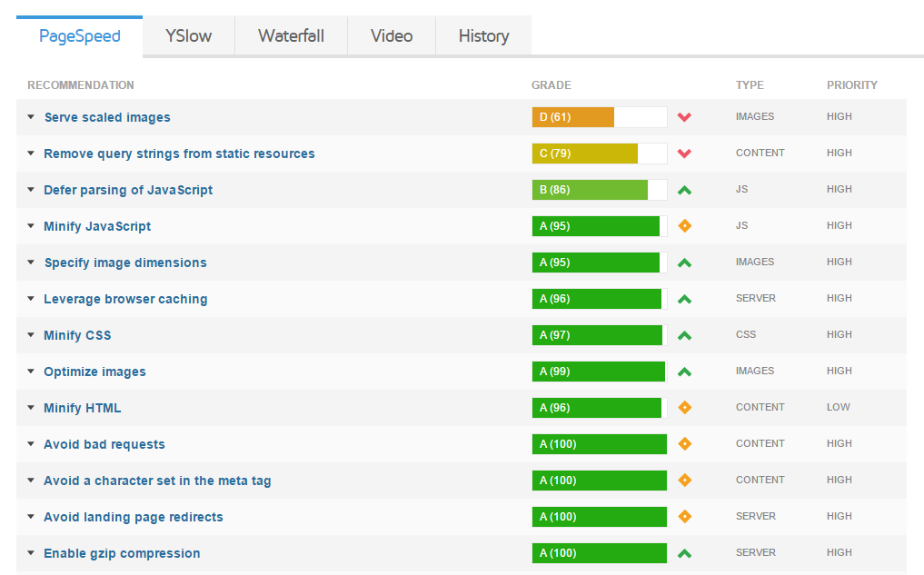The image size is (924, 575).
Task: Click green up arrow for Defer parsing of JavaScript
Action: tap(684, 190)
